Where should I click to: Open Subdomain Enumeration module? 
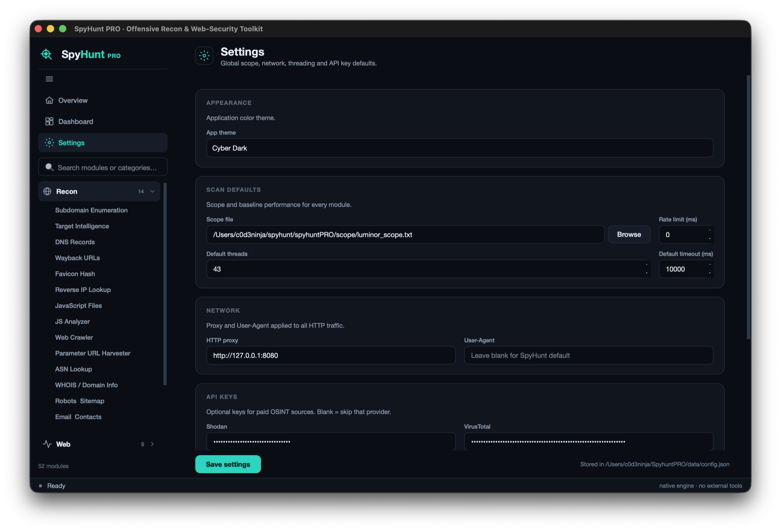coord(91,210)
